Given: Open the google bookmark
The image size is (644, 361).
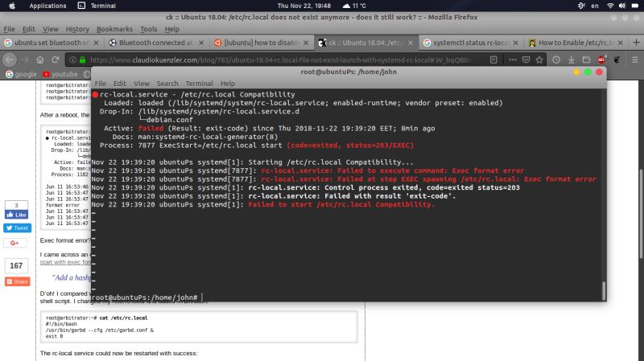Looking at the screenshot, I should tap(21, 74).
